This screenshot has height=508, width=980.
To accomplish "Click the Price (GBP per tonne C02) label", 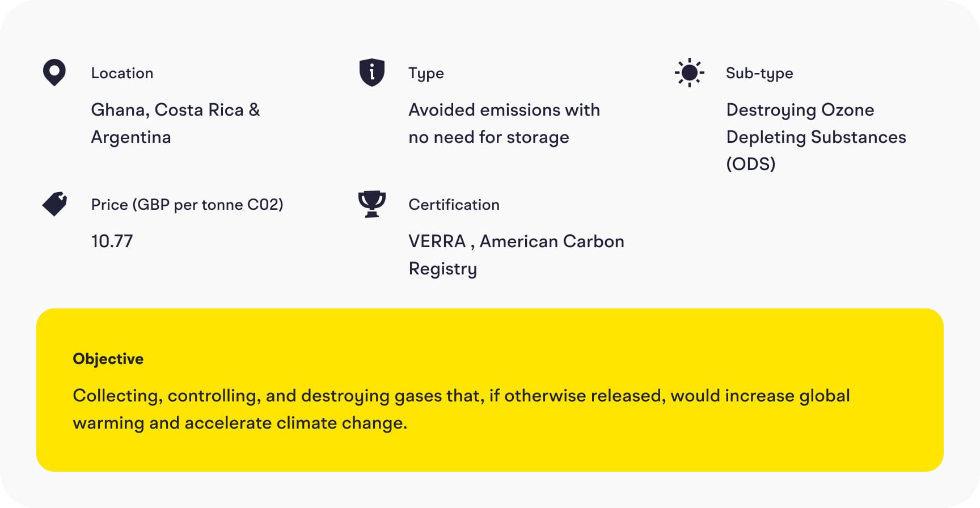I will 187,205.
